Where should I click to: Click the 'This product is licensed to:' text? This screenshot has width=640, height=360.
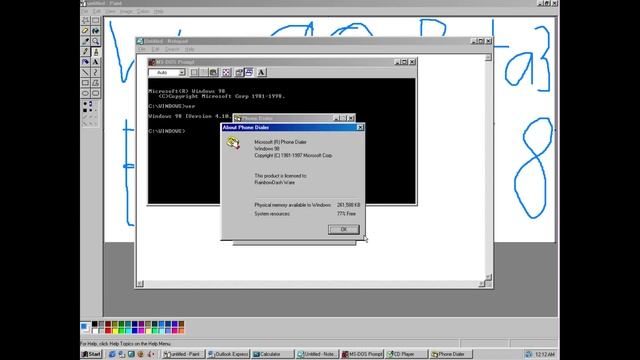(x=280, y=176)
